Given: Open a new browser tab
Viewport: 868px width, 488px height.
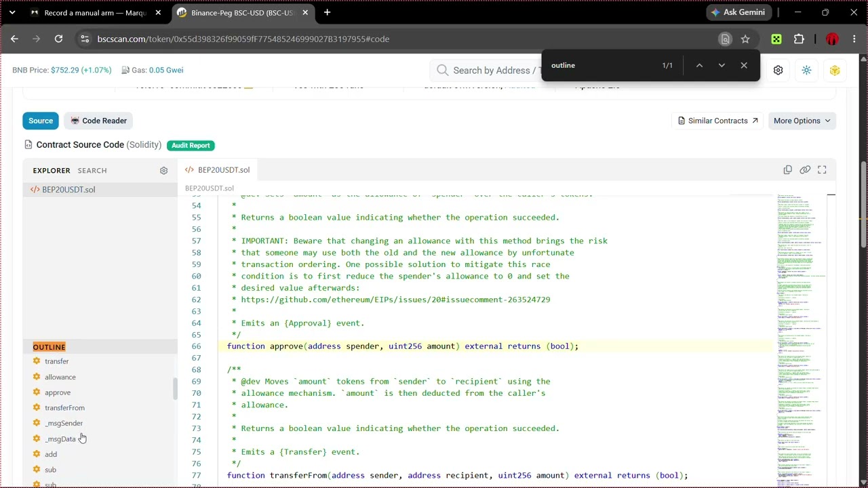Looking at the screenshot, I should coord(327,12).
